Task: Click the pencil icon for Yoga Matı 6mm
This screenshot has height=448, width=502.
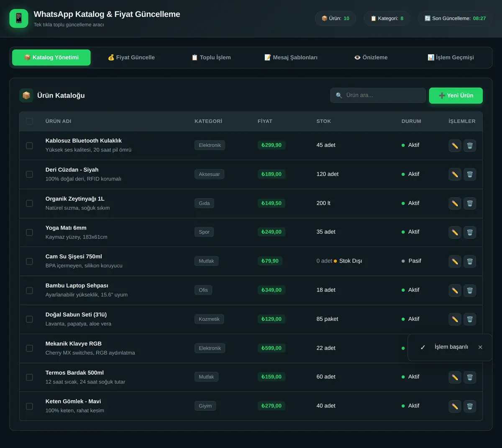Action: tap(455, 232)
